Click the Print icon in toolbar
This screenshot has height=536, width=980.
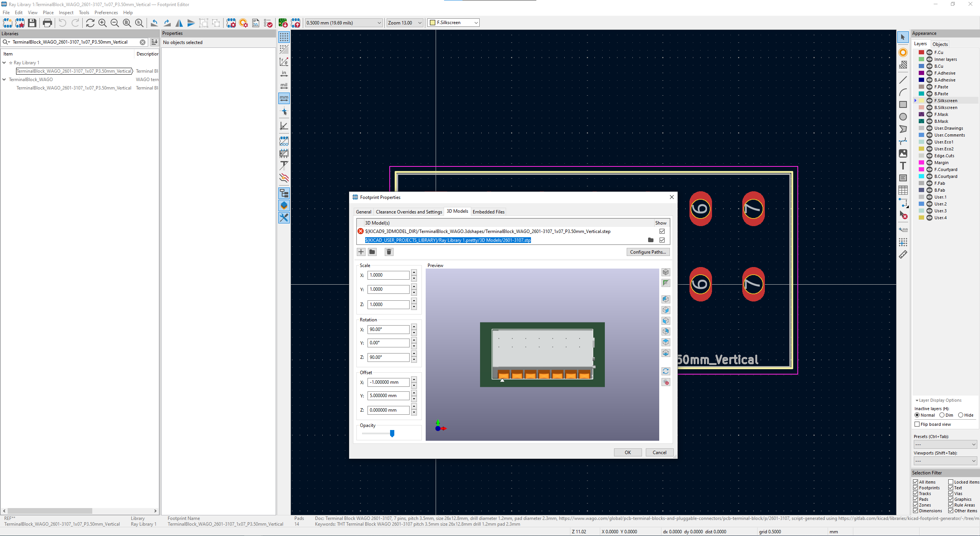pos(47,23)
